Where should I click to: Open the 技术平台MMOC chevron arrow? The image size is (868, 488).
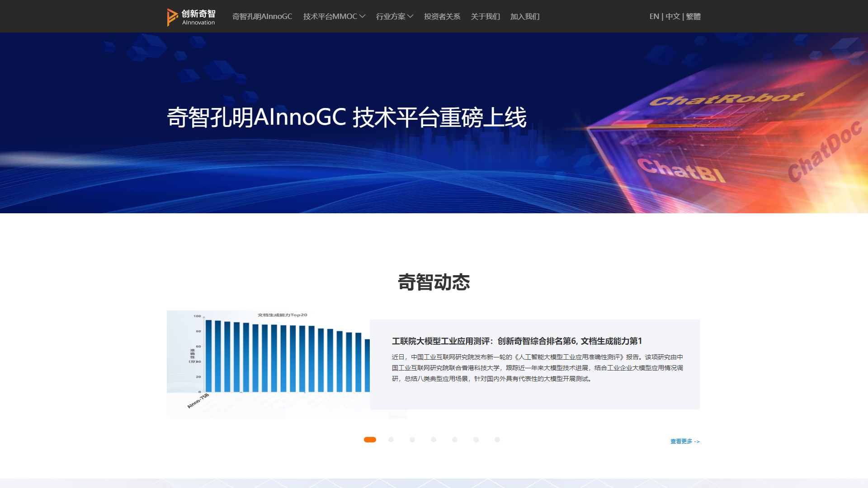click(x=363, y=16)
